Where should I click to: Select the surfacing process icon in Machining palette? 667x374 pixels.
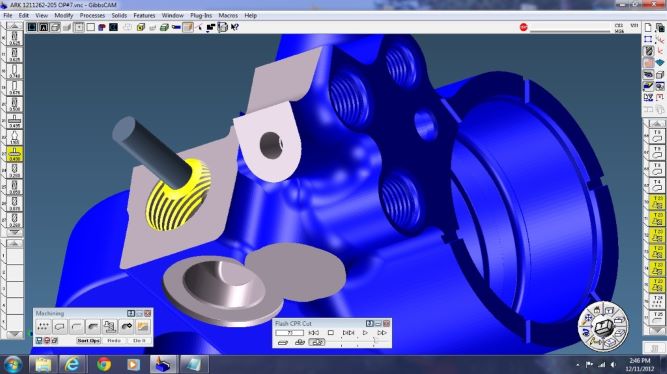click(93, 326)
